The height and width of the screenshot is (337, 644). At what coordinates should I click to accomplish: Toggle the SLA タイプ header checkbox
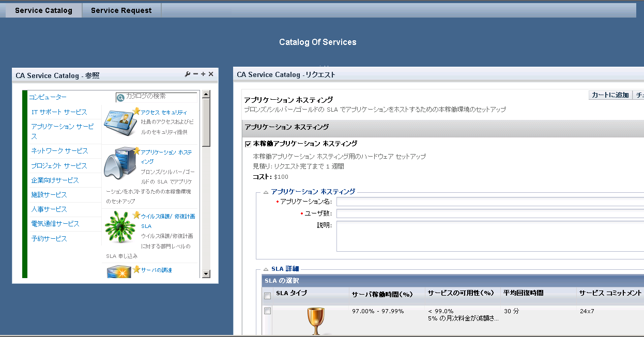click(267, 295)
